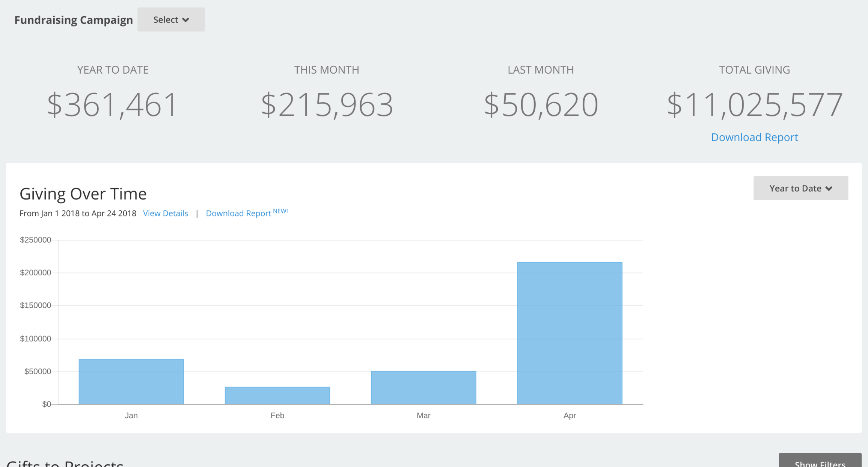Click the February bar in the chart
Viewport: 868px width, 467px height.
point(277,395)
